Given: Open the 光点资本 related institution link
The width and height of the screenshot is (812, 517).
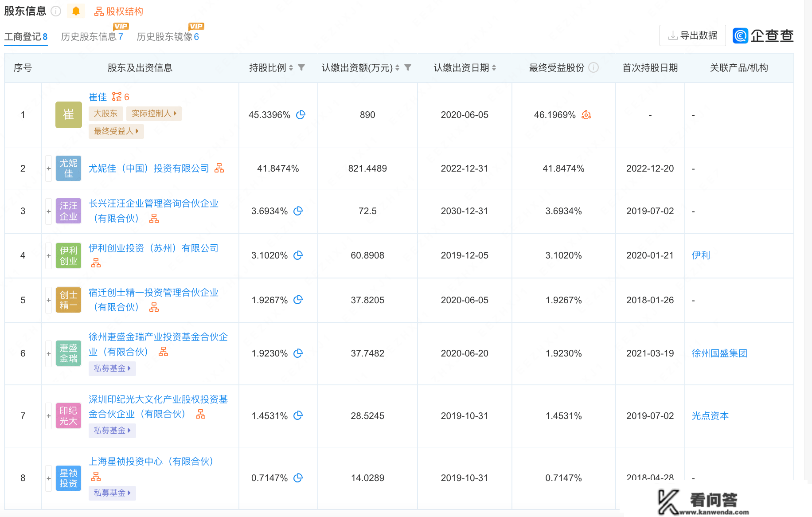Looking at the screenshot, I should 710,416.
